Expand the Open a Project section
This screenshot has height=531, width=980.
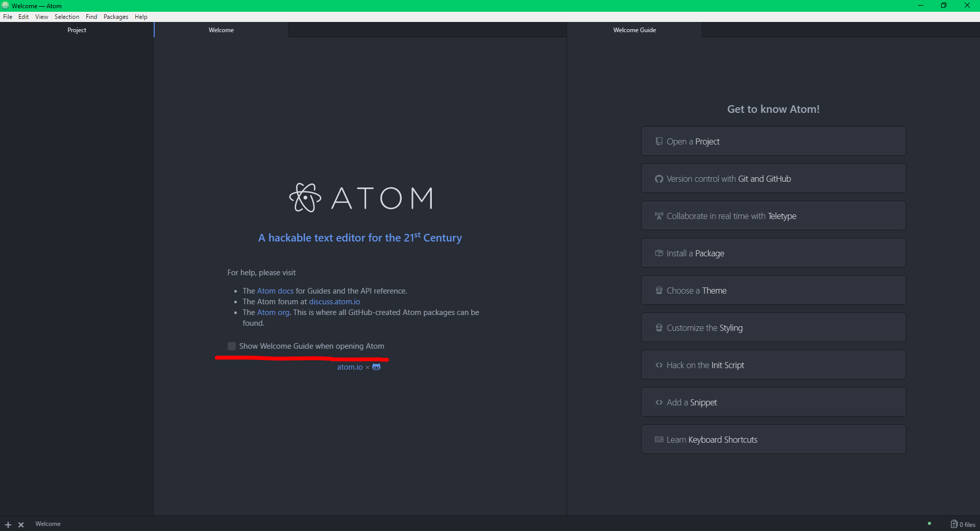tap(773, 141)
